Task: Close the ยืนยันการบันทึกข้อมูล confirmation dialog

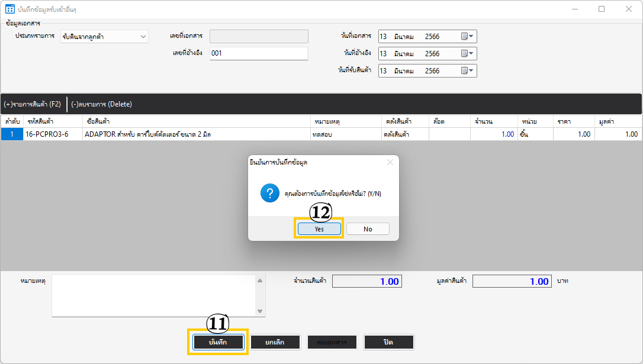Action: pyautogui.click(x=390, y=162)
